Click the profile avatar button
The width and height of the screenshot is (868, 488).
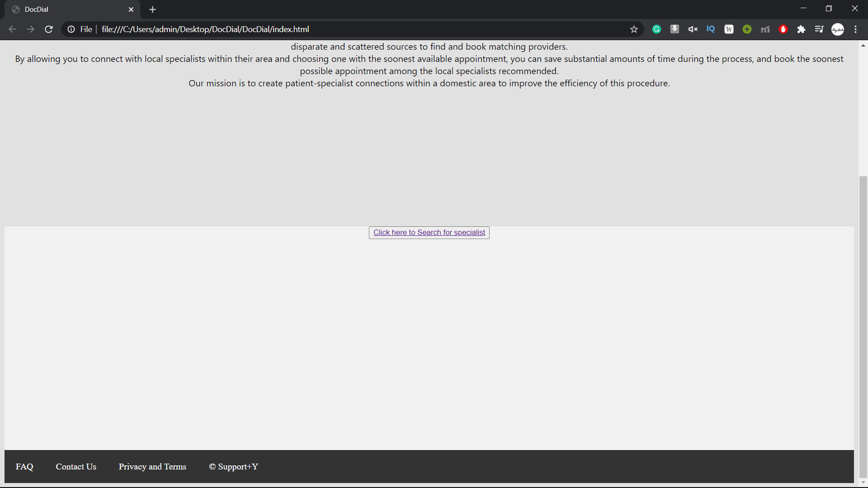pos(838,29)
